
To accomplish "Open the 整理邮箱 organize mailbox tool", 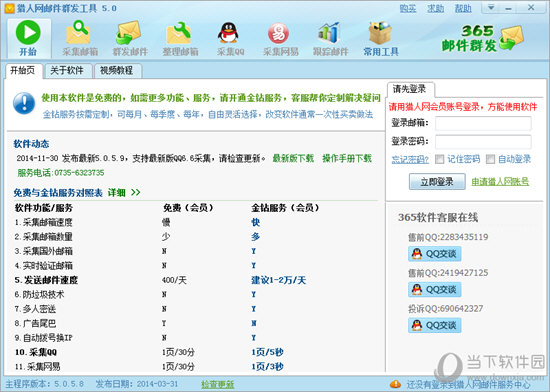I will tap(180, 38).
